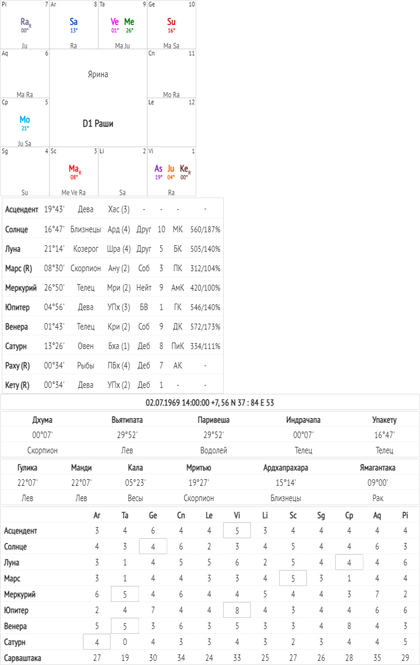Click the Venus glyph Ve in Taurus
420x665 pixels.
coord(115,22)
